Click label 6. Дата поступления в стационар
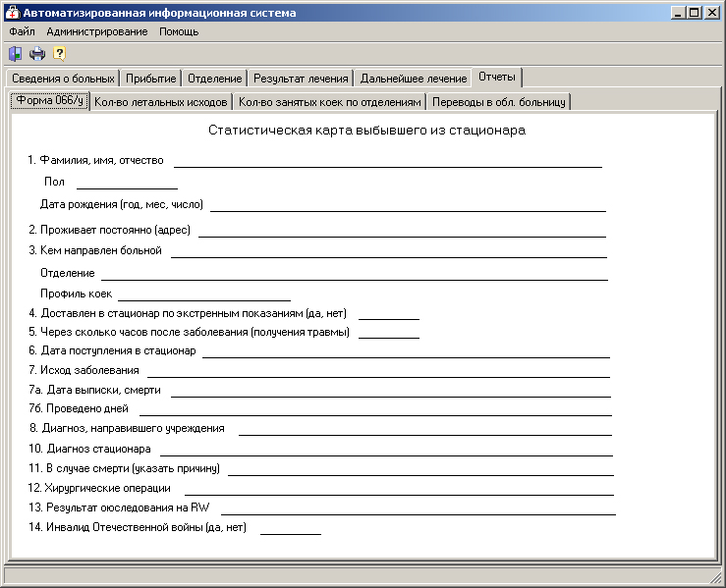 pos(112,350)
